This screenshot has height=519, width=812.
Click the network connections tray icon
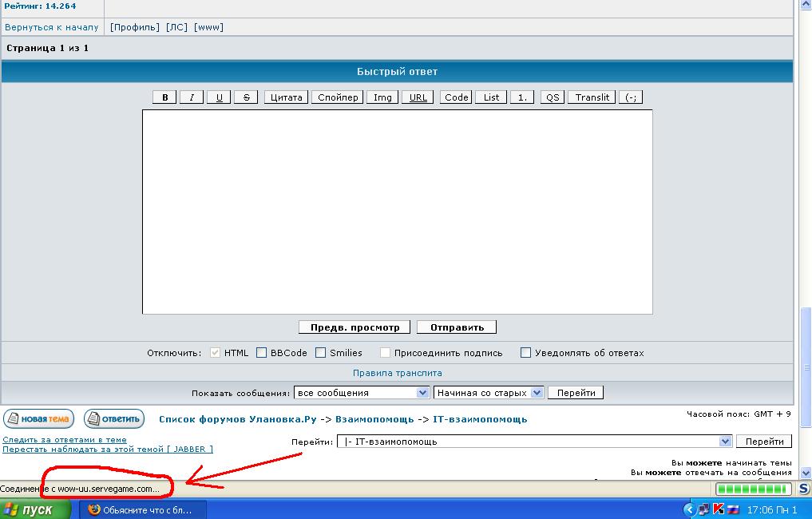coord(703,509)
